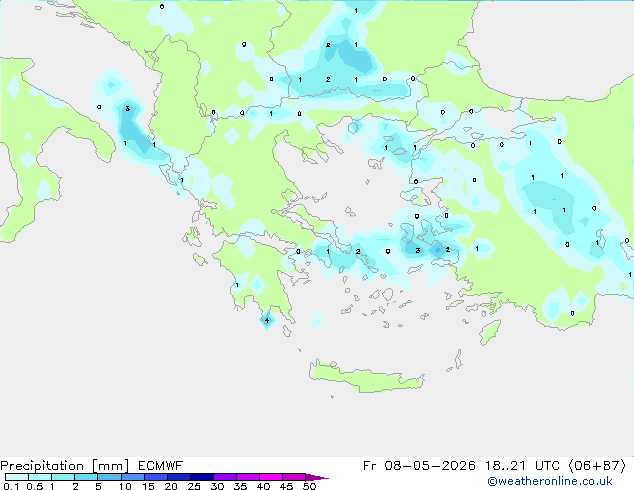Click the legend arrow tip above 50 mm
This screenshot has height=490, width=634.
click(317, 477)
